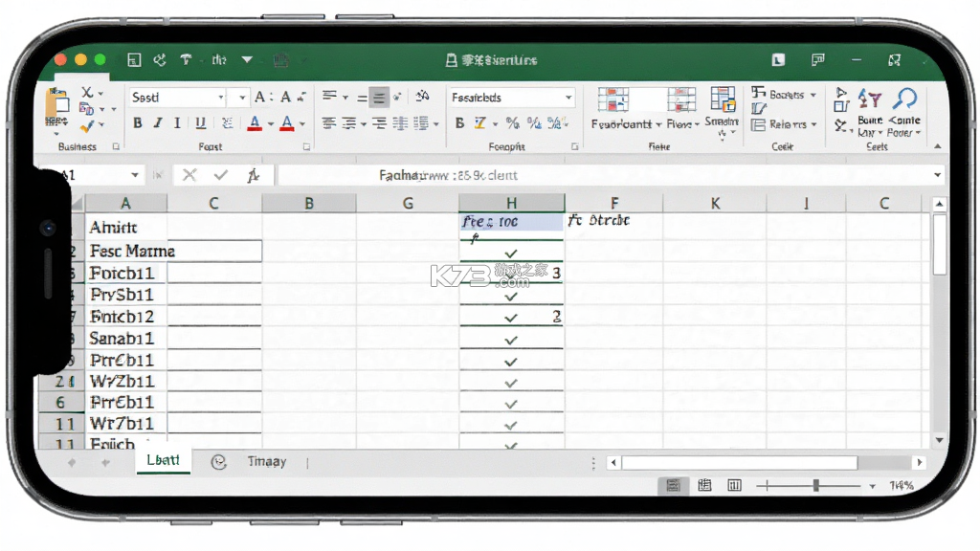Screen dimensions: 980x551
Task: Expand the formula bar arrow
Action: point(937,175)
